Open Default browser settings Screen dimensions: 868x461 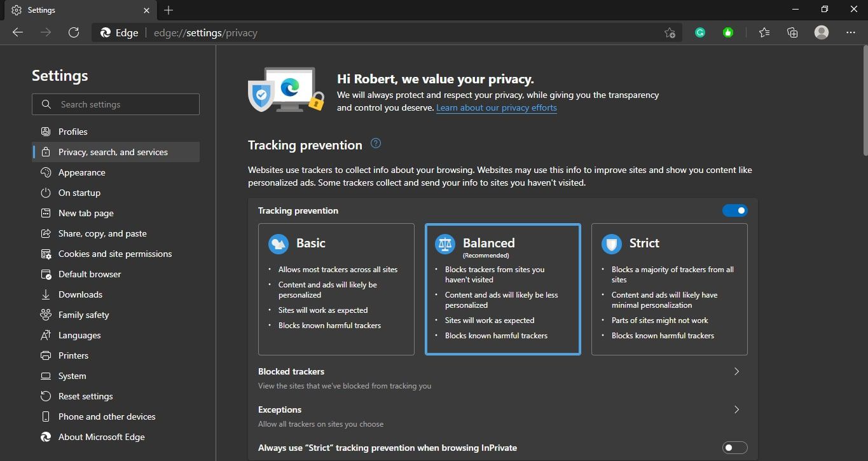pyautogui.click(x=116, y=274)
